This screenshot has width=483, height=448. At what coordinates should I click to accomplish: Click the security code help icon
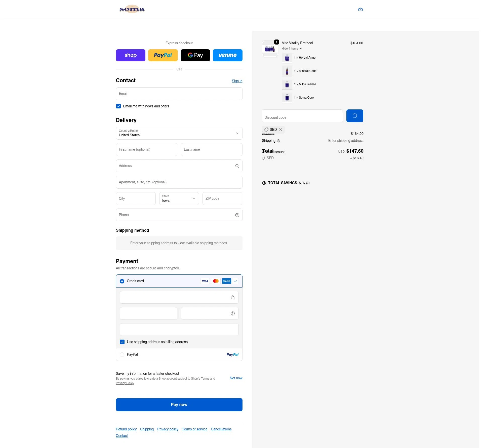pyautogui.click(x=233, y=313)
